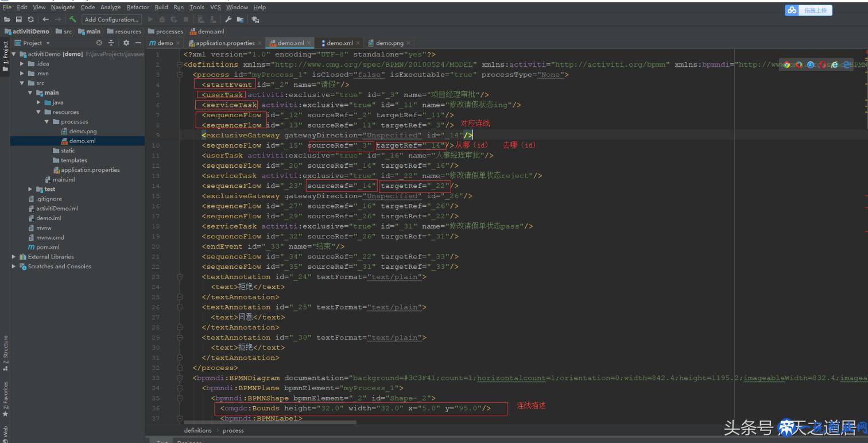Click the Synchronize refresh toolbar icon
The image size is (868, 443).
[x=31, y=20]
